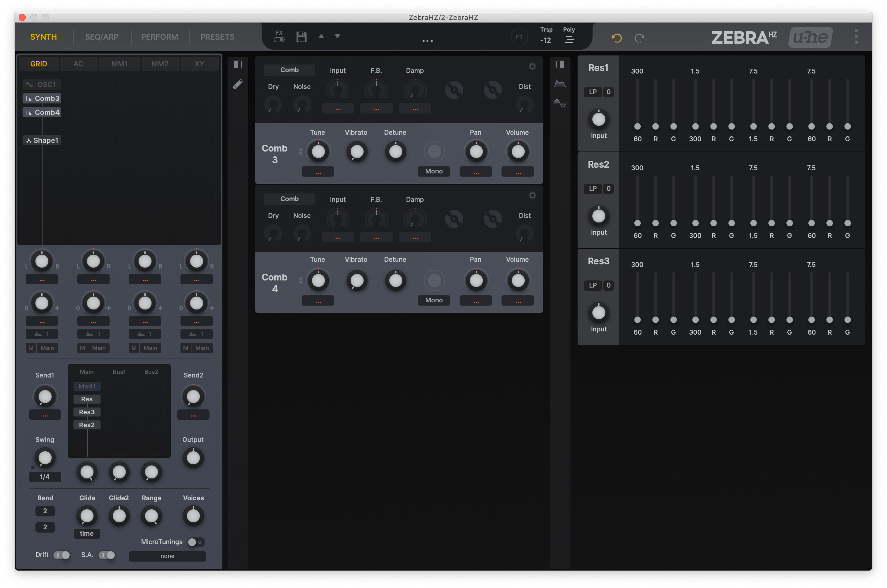Toggle the S.A. switch
The width and height of the screenshot is (887, 588).
[x=106, y=555]
